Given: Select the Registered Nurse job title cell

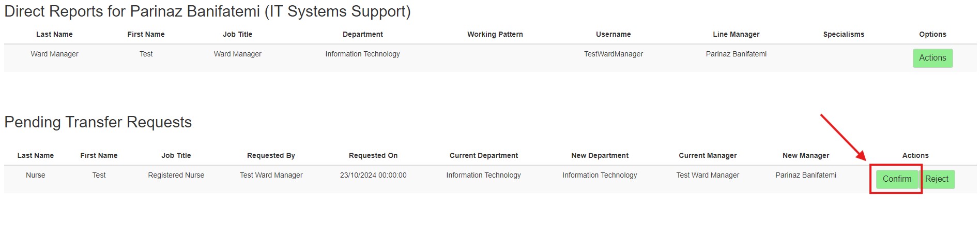Looking at the screenshot, I should 176,175.
